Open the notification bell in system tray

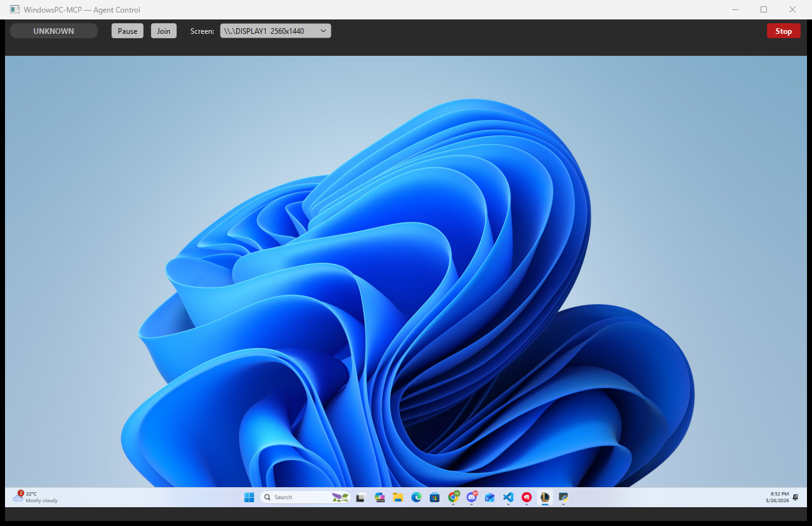[x=795, y=497]
